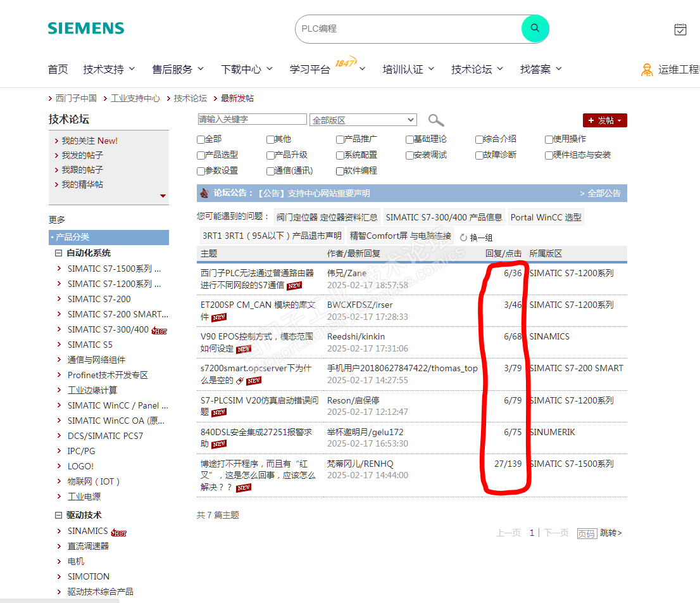Expand the 技术论坛 navigation menu
700x603 pixels.
tap(477, 69)
